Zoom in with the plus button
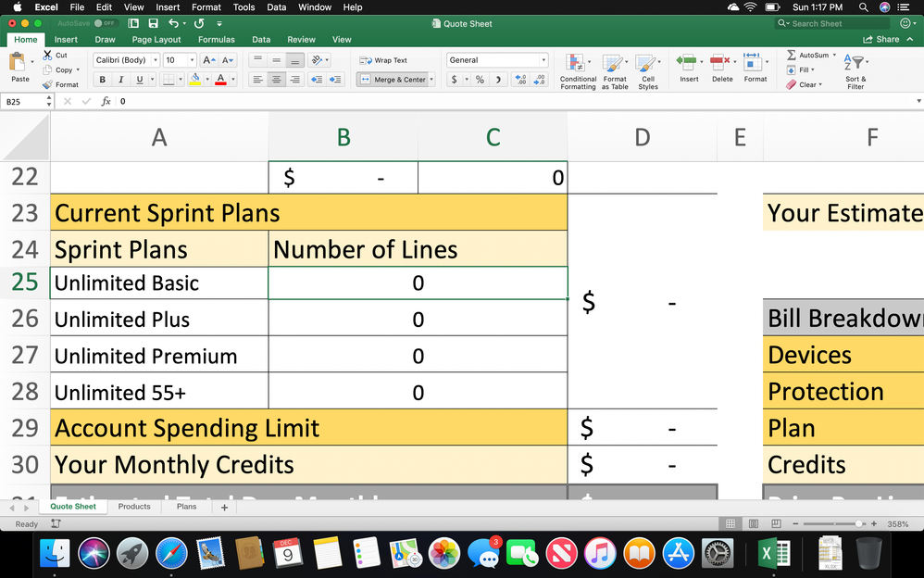Image resolution: width=924 pixels, height=578 pixels. pyautogui.click(x=874, y=523)
